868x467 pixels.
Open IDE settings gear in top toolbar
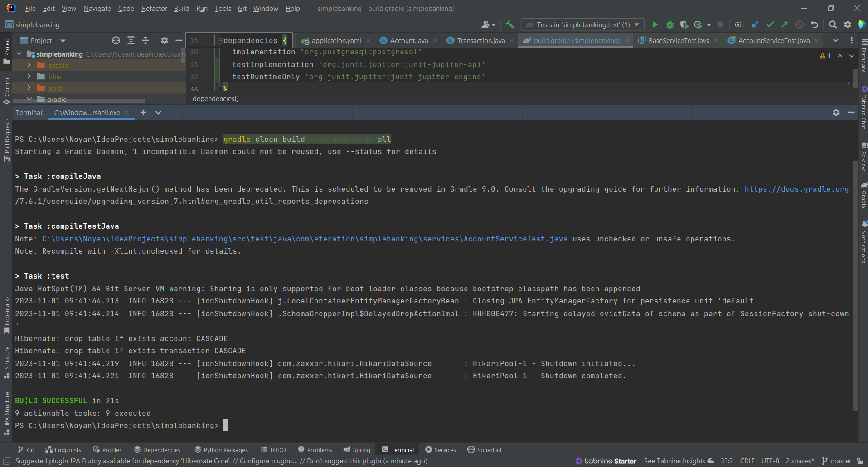[847, 25]
